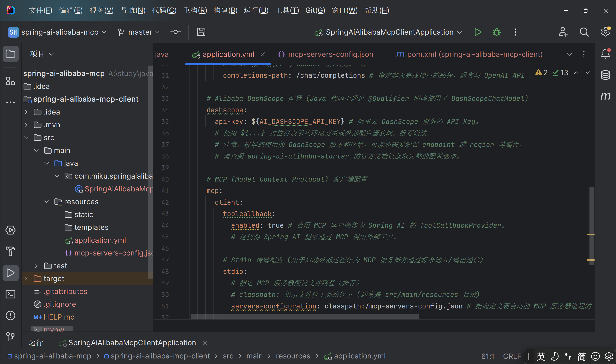Toggle the Problems tool window icon
The width and height of the screenshot is (616, 364).
point(10,316)
